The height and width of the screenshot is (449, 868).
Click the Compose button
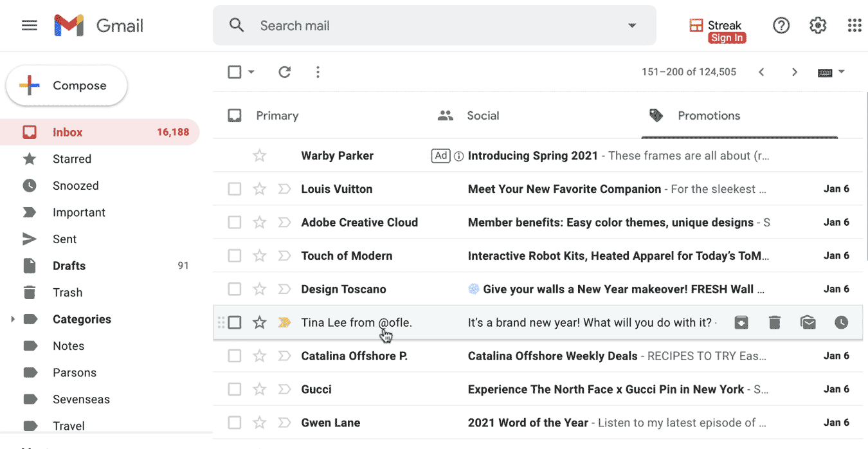point(67,86)
